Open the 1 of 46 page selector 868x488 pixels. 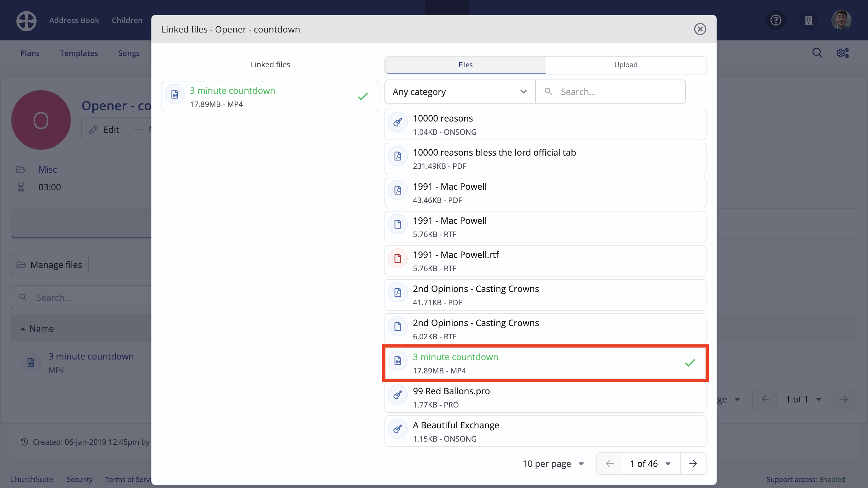point(650,463)
